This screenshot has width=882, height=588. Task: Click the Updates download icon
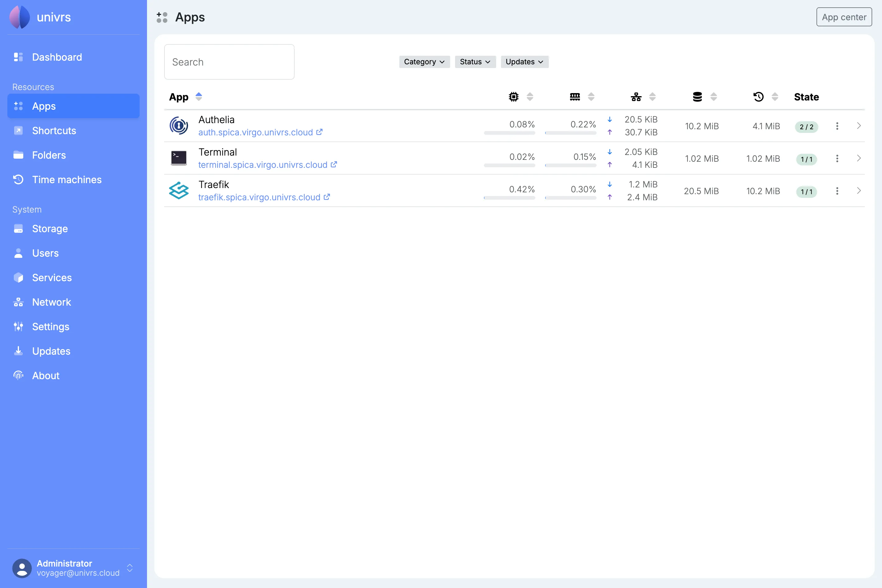(x=18, y=351)
